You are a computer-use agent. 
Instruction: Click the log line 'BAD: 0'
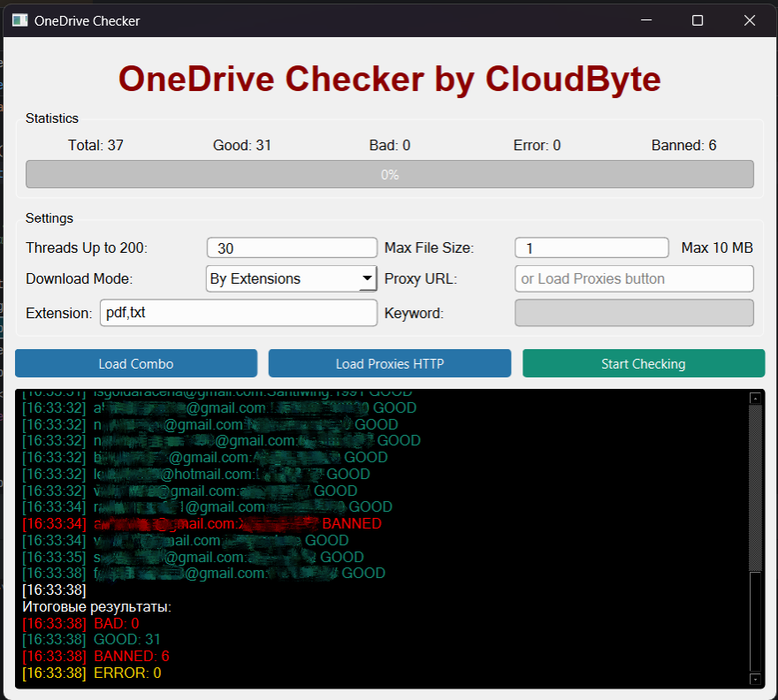(x=80, y=623)
